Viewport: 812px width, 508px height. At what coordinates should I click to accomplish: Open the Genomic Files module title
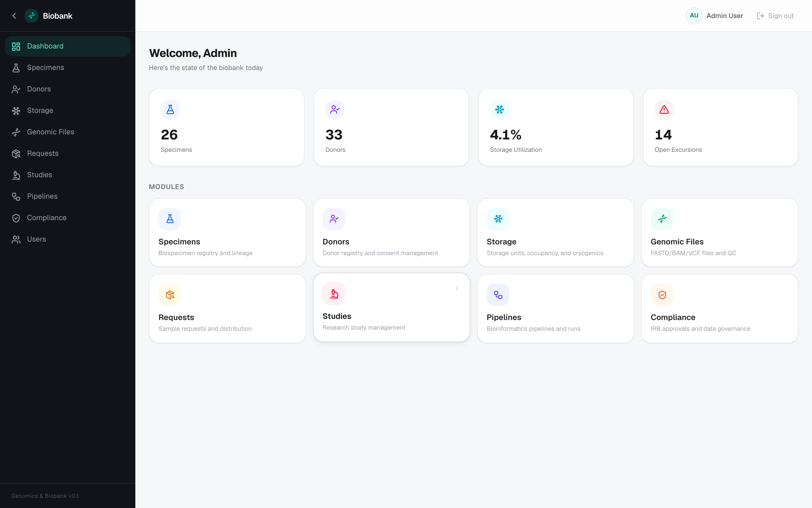pos(677,242)
